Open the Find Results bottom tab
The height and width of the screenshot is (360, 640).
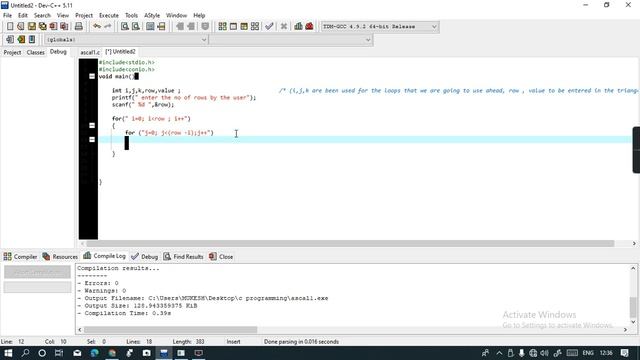pos(183,257)
